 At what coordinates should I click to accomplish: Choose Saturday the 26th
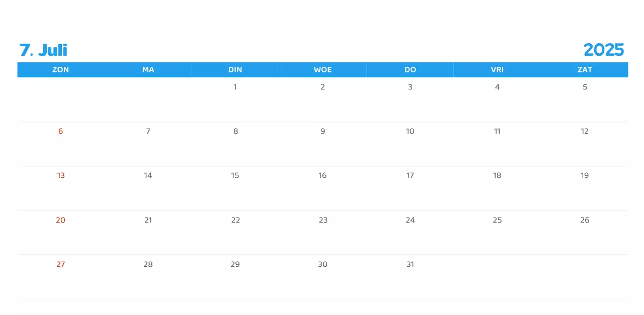click(x=585, y=220)
